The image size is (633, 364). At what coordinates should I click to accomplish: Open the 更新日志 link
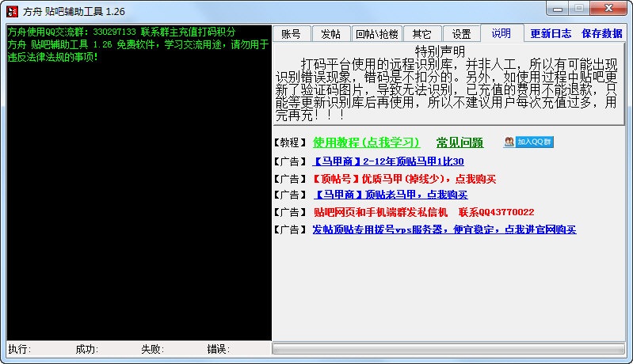click(551, 33)
